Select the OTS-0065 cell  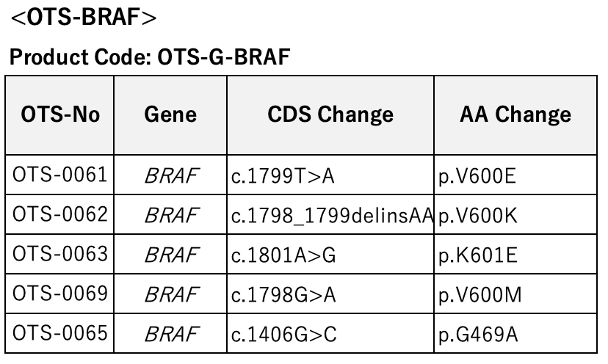click(x=59, y=333)
